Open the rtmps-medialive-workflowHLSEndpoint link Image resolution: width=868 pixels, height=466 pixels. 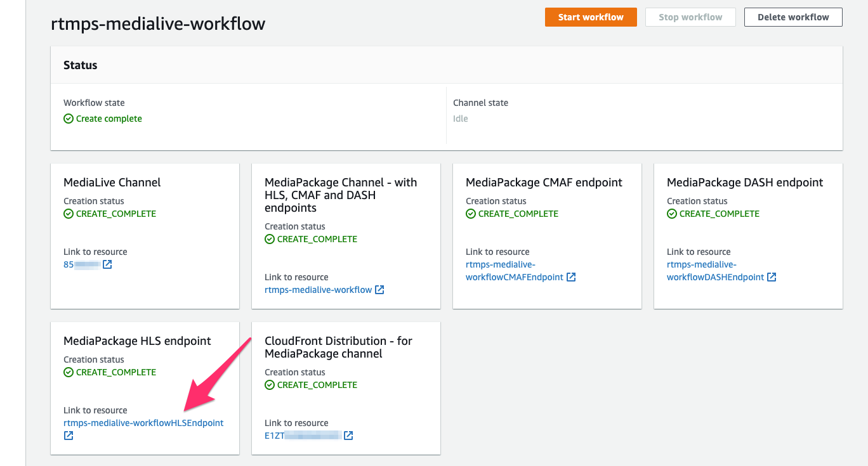(143, 423)
